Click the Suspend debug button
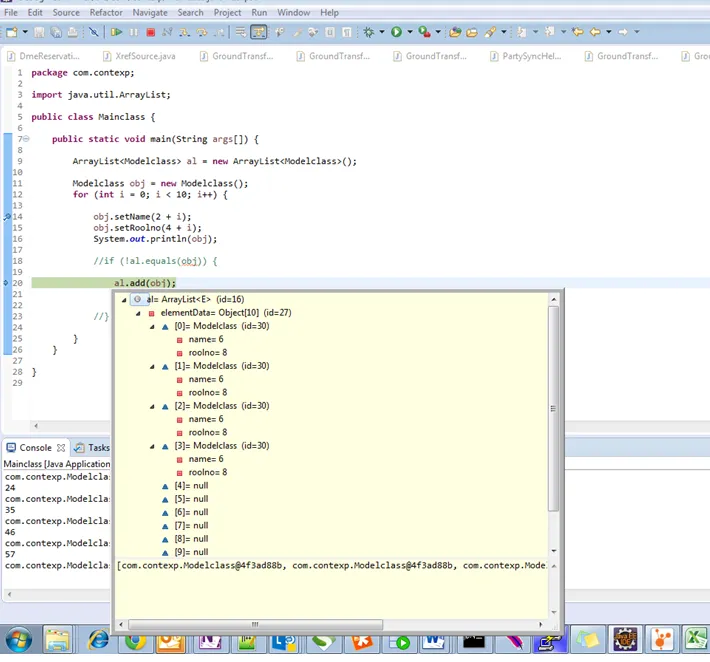 tap(134, 32)
